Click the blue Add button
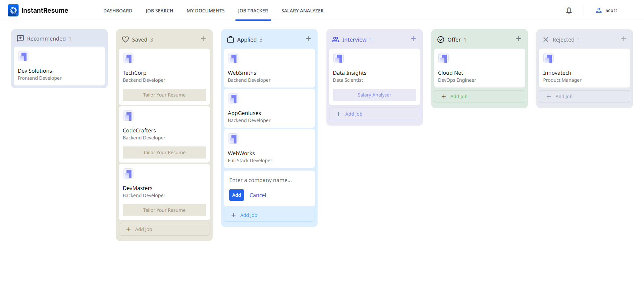The height and width of the screenshot is (308, 644). [236, 195]
